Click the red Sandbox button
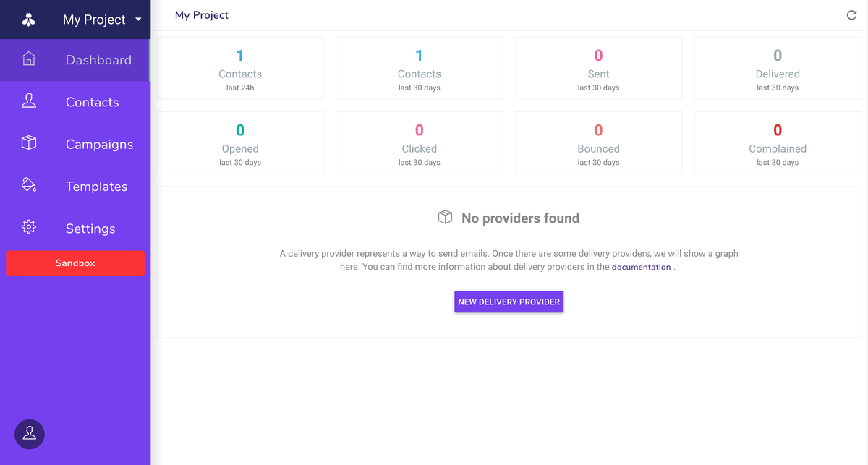 (x=75, y=263)
